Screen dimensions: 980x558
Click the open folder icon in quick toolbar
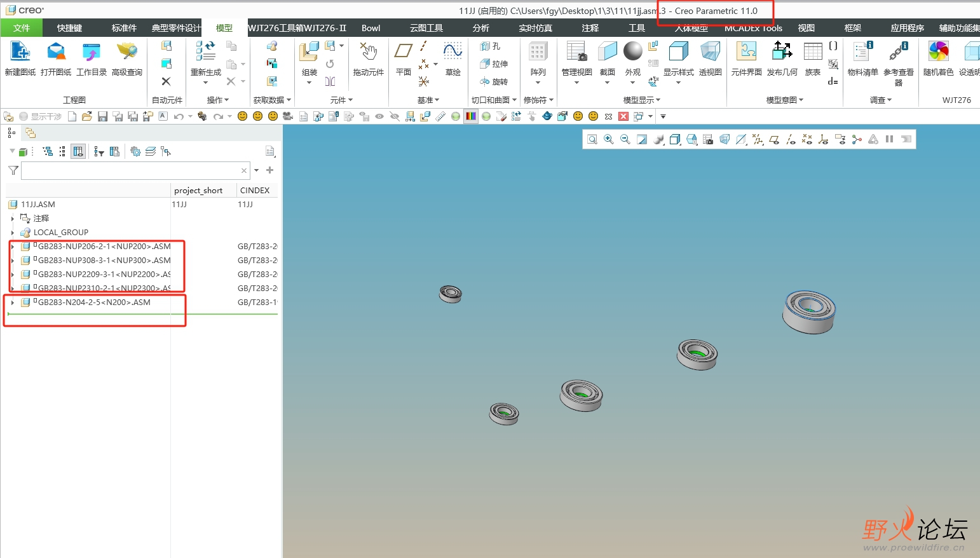click(x=87, y=116)
